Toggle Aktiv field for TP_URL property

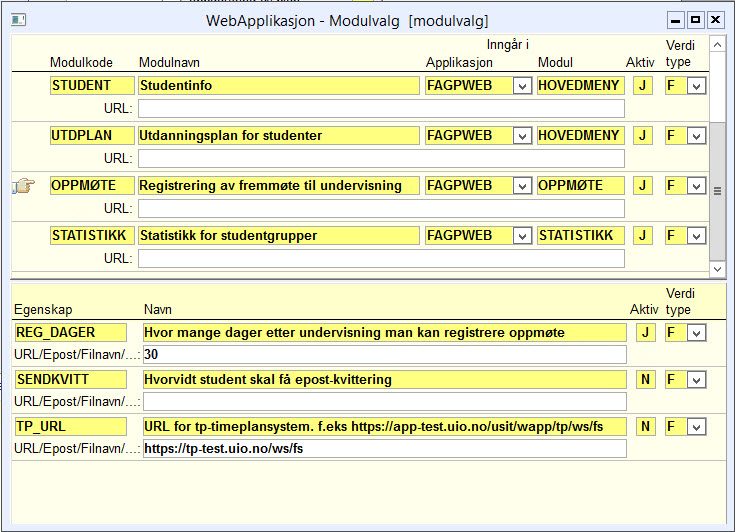pos(645,427)
